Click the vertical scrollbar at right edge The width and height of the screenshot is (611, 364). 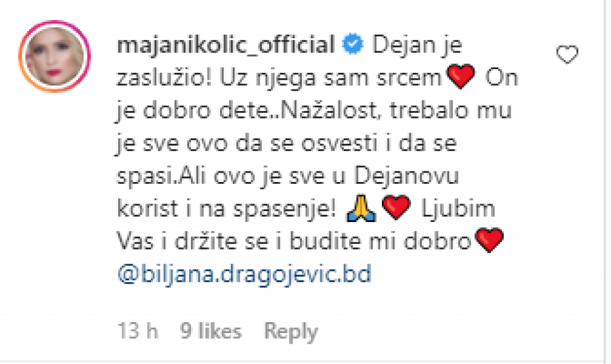pos(607,182)
